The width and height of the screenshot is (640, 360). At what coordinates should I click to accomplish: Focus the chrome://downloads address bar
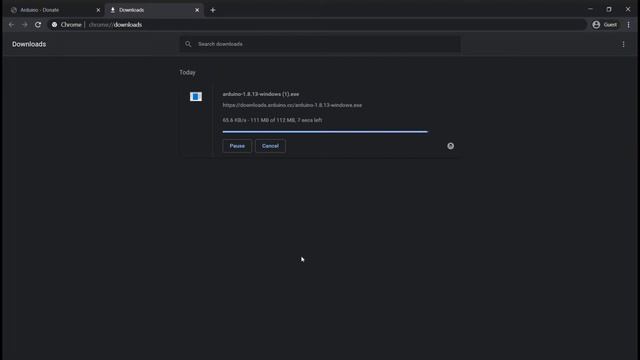click(x=317, y=25)
